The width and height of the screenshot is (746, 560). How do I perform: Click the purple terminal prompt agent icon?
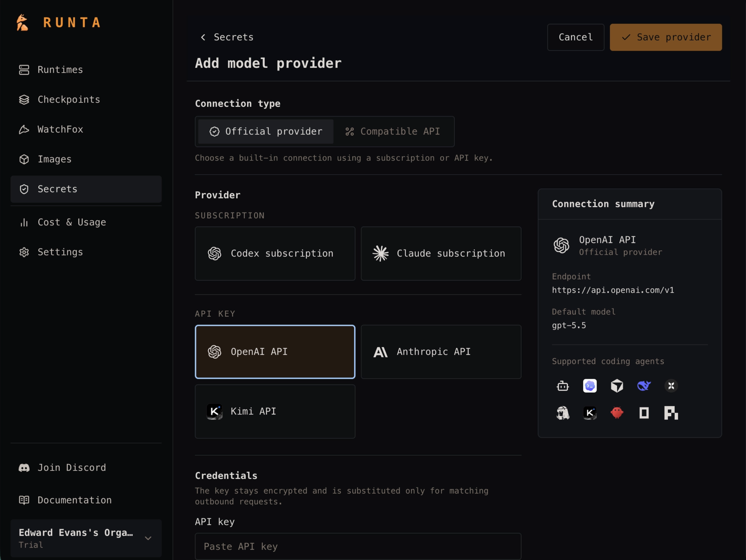(589, 386)
